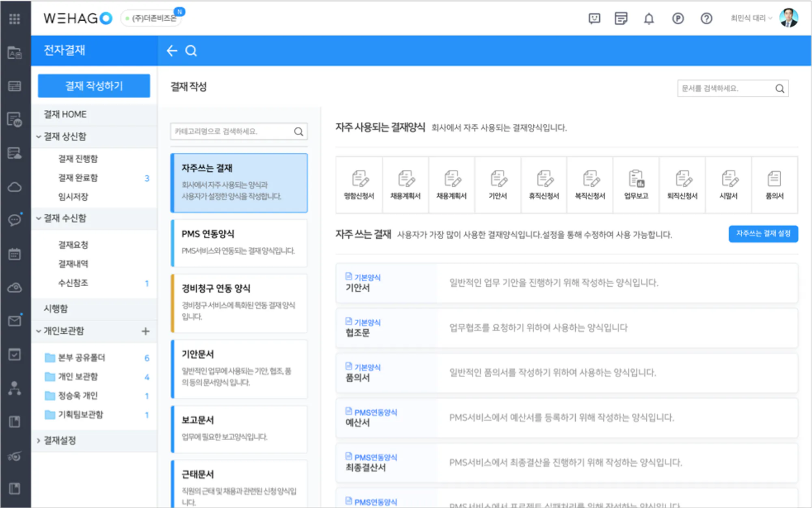Open the 명함신청서 form icon
This screenshot has height=508, width=812.
point(359,185)
